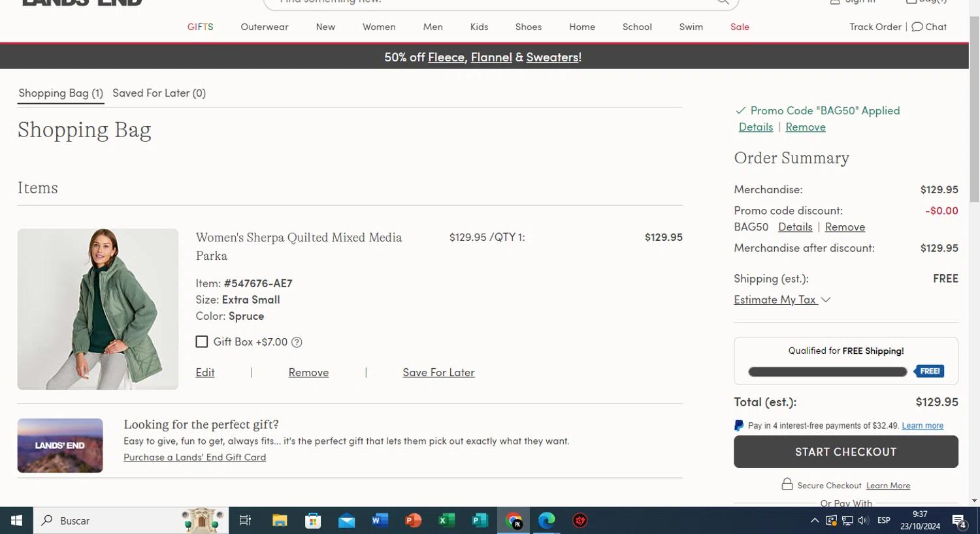Remove the parka from the bag
Screen dimensions: 980x534
point(308,372)
